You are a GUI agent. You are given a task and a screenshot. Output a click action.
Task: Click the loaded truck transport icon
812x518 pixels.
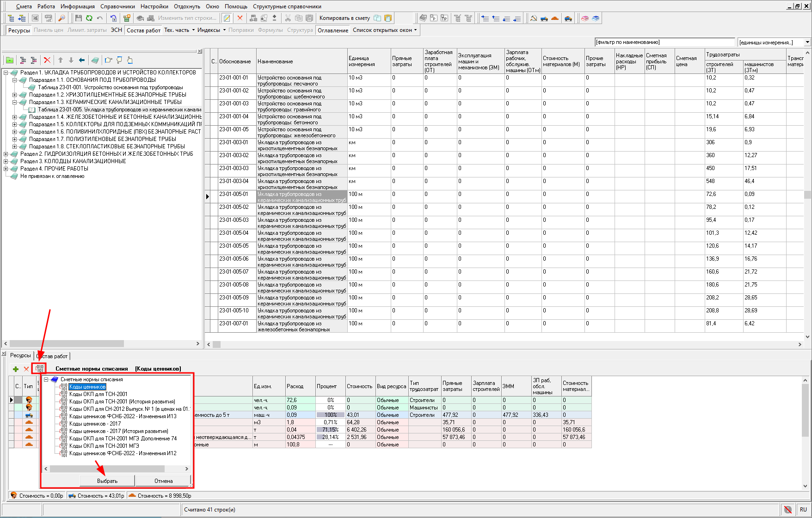[x=568, y=18]
